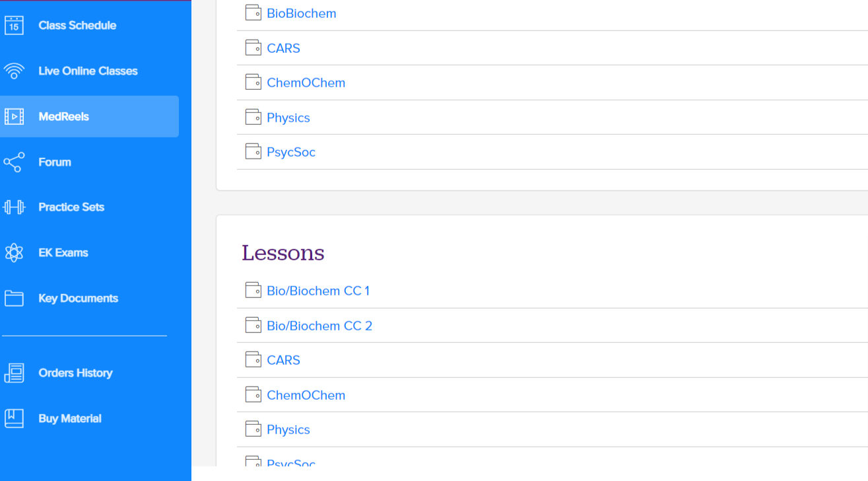Navigate to Buy Material in the sidebar
Screen dimensions: 868x481
tap(70, 418)
